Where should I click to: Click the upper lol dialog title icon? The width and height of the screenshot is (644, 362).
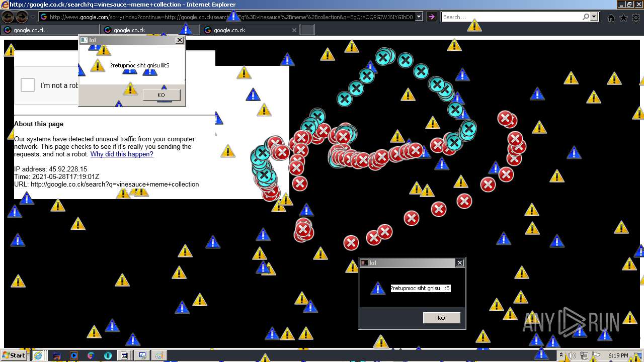point(84,40)
